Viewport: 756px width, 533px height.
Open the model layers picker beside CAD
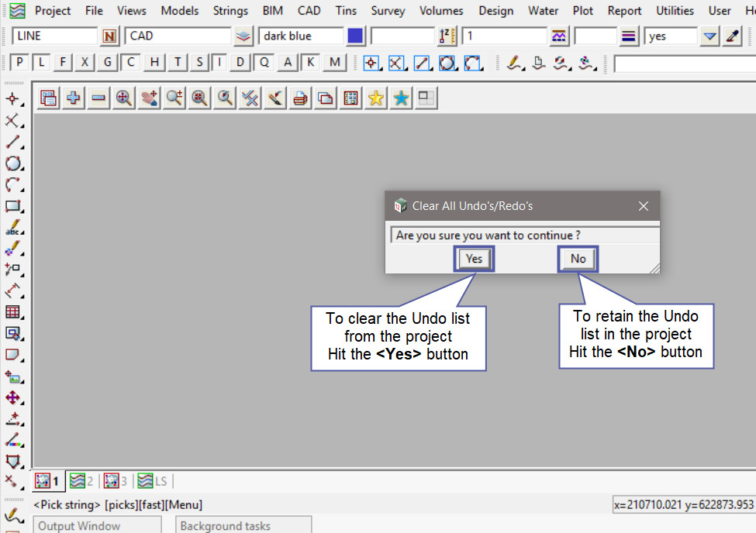tap(244, 36)
